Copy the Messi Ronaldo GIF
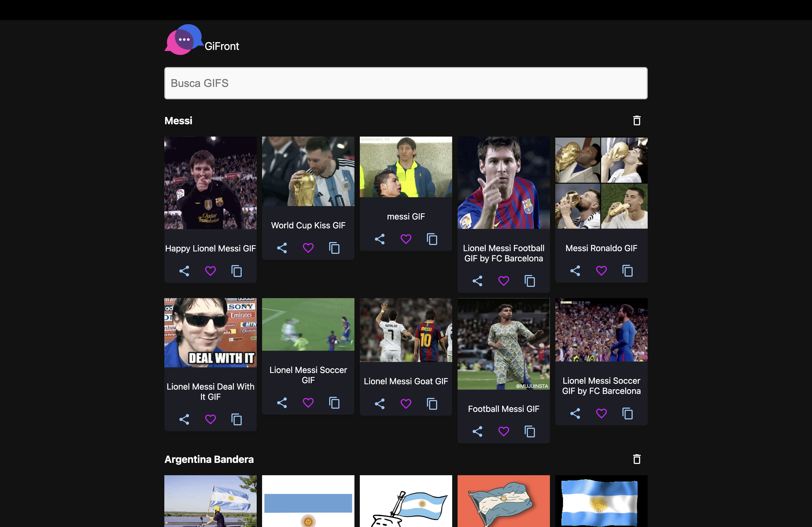This screenshot has width=812, height=527. (628, 271)
